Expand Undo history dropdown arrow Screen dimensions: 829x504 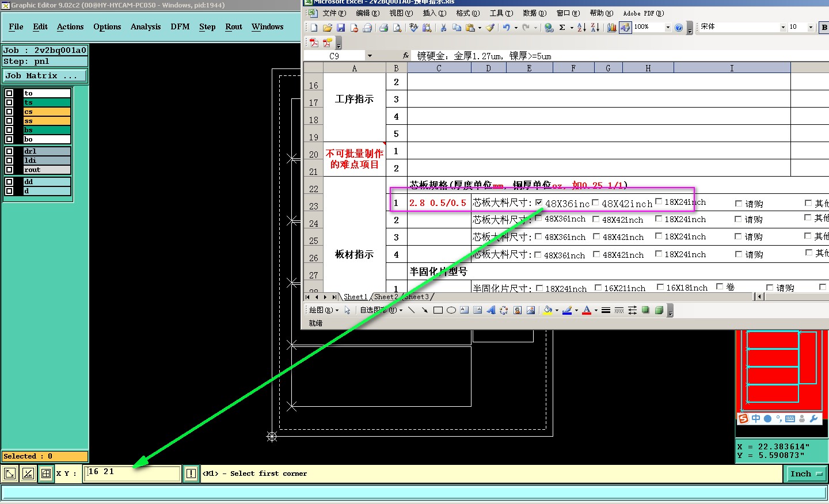[516, 27]
